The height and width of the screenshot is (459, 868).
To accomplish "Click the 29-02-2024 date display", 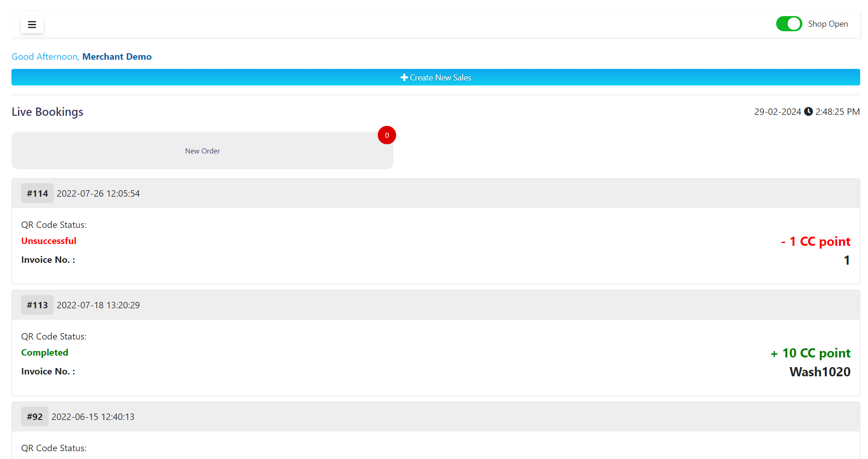I will point(777,112).
